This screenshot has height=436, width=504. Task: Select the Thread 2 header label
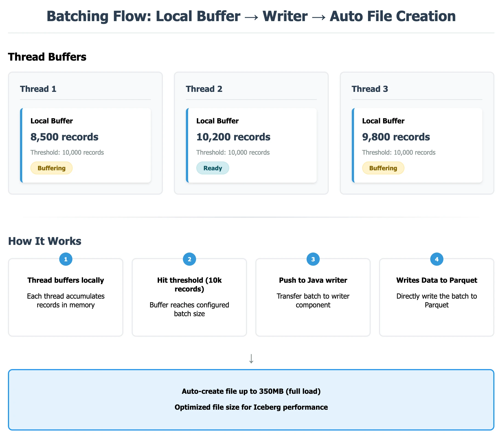click(204, 89)
